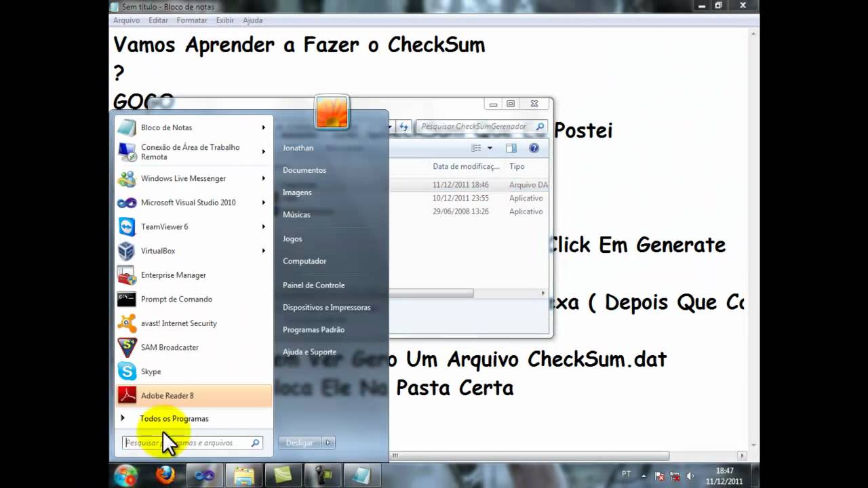Viewport: 868px width, 488px height.
Task: Open Notepad Arquivo menu
Action: 127,20
